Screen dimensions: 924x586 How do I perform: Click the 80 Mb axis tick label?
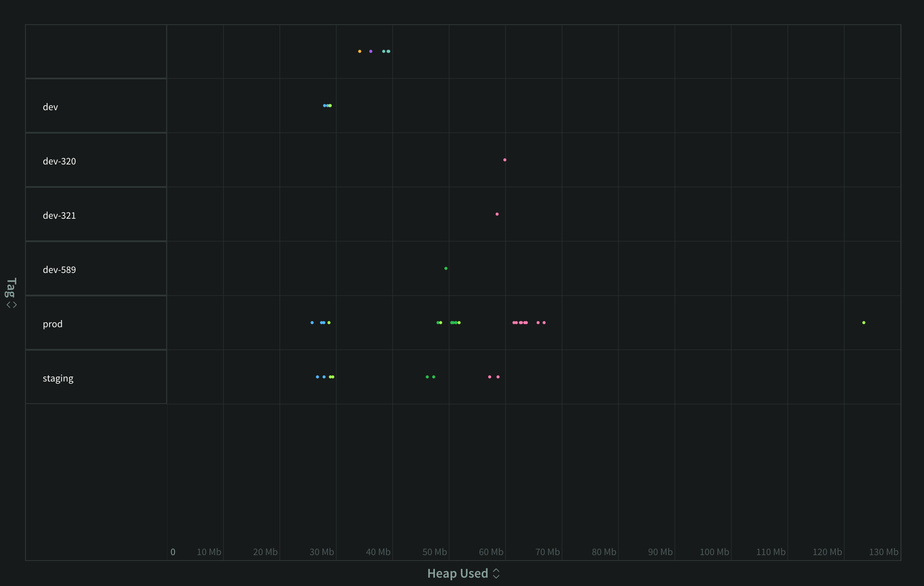(604, 552)
